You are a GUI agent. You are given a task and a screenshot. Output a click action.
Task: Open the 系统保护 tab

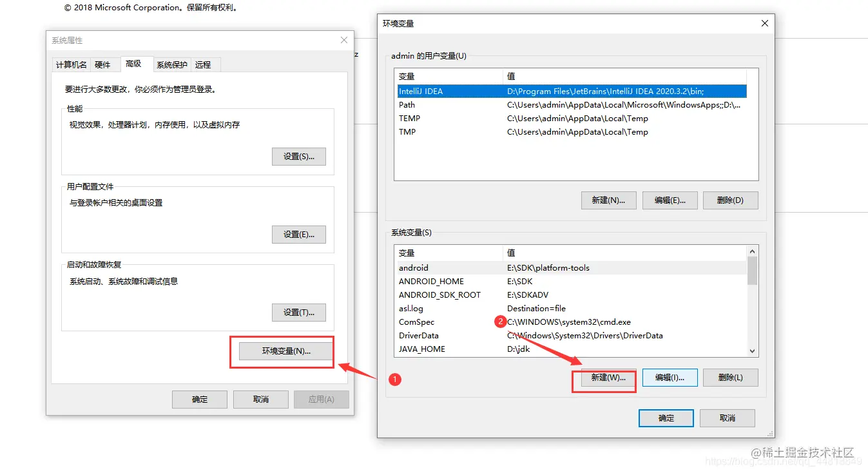(x=172, y=64)
